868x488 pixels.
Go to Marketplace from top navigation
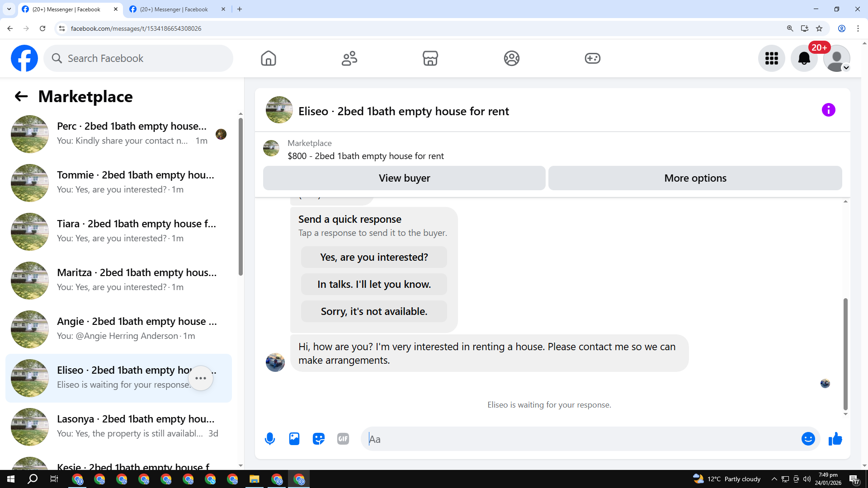click(430, 58)
